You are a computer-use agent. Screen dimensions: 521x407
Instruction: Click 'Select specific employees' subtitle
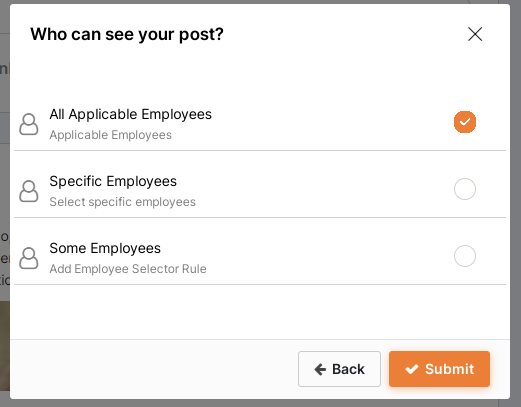pyautogui.click(x=122, y=202)
